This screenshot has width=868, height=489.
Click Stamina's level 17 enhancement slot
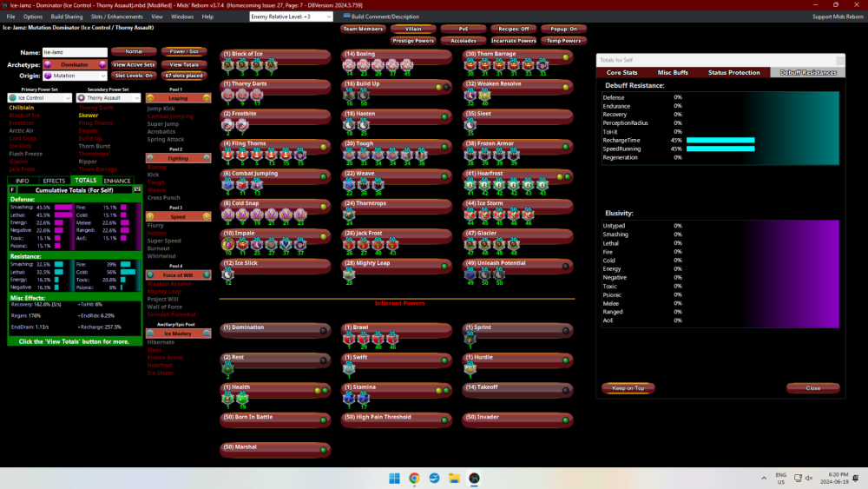(x=364, y=398)
